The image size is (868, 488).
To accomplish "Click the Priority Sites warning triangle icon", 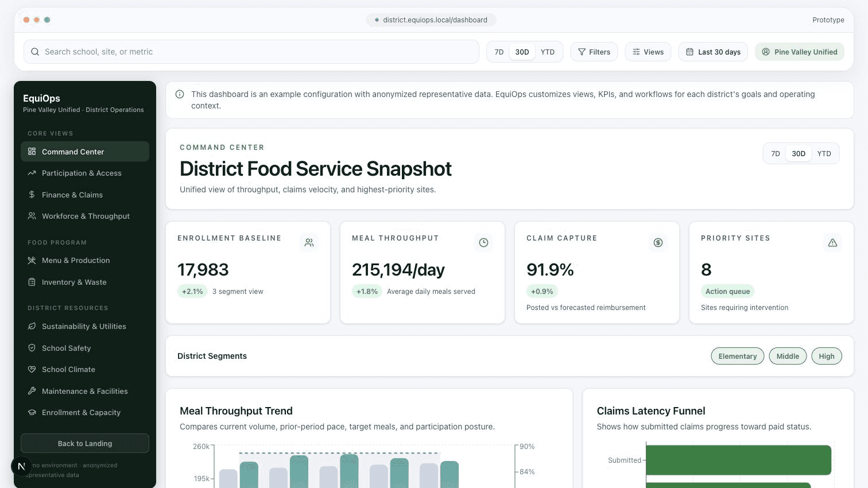I will [x=832, y=242].
